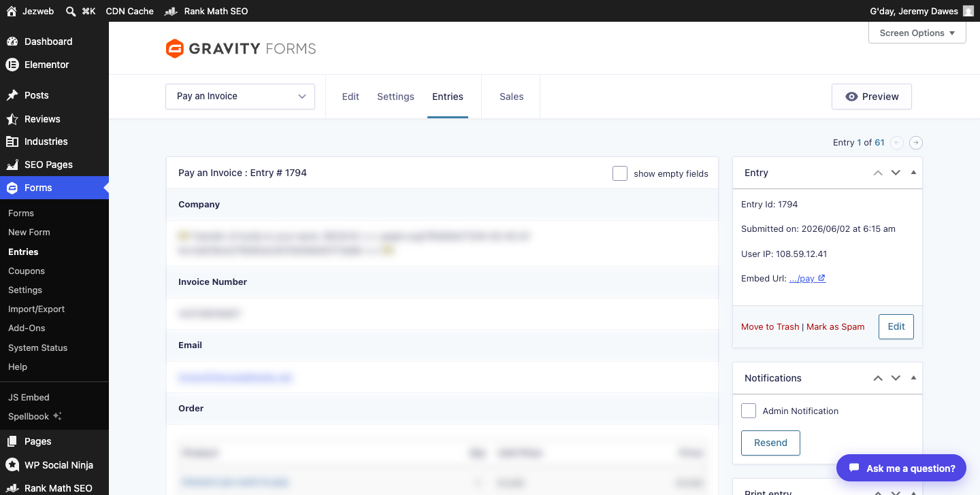Image resolution: width=980 pixels, height=495 pixels.
Task: Click the user avatar beside Jeremy Dawes
Action: 968,11
